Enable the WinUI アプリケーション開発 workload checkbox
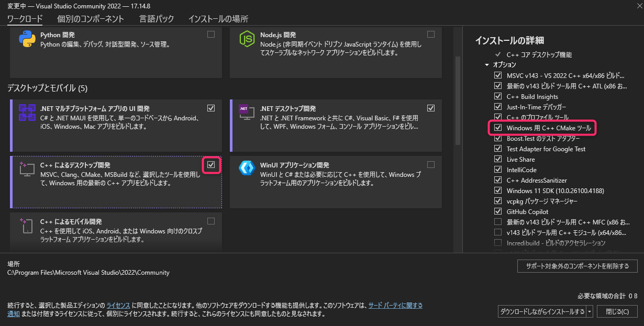Image resolution: width=644 pixels, height=326 pixels. [431, 165]
